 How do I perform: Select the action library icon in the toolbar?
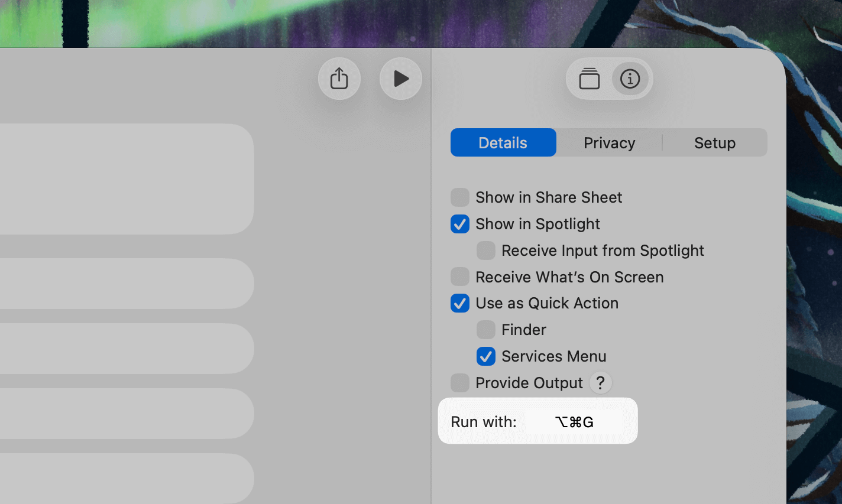[x=589, y=79]
